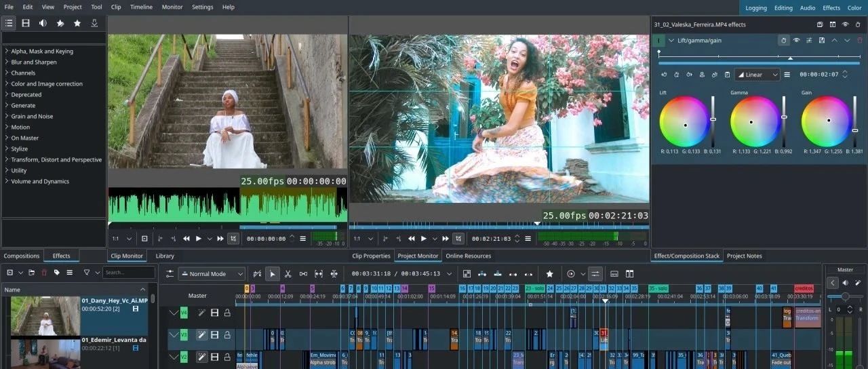
Task: Delete the Lift/gamma/gain effect
Action: point(860,41)
